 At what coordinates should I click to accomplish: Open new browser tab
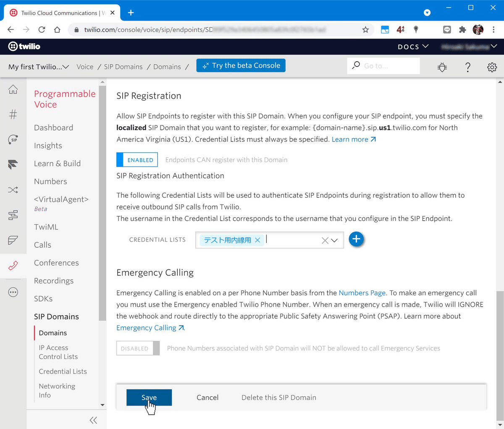[131, 13]
